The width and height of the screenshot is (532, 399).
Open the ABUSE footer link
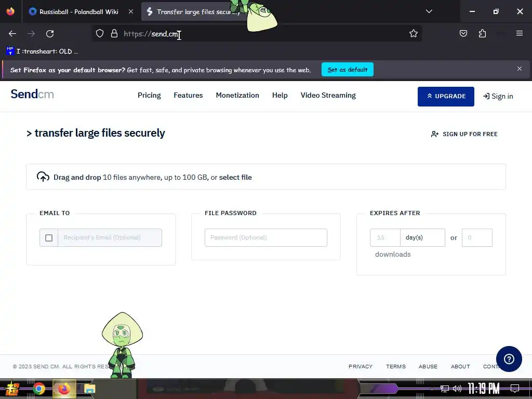[x=428, y=366]
